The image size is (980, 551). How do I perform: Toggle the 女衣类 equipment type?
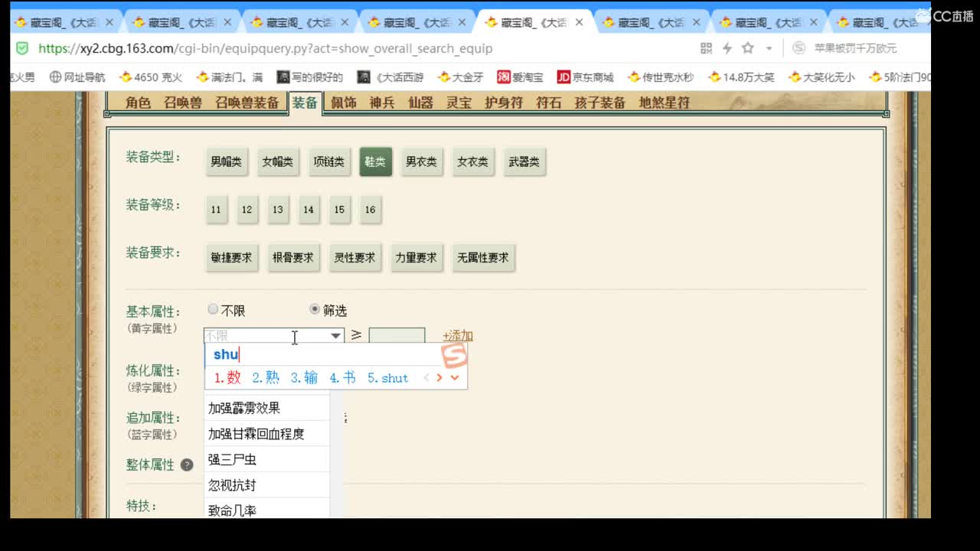[472, 161]
